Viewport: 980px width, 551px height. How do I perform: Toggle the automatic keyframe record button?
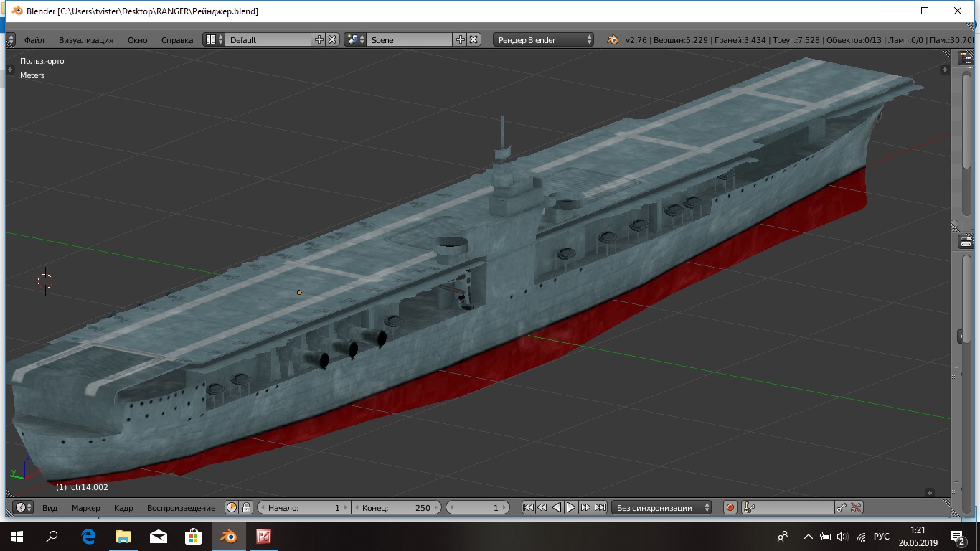coord(730,508)
